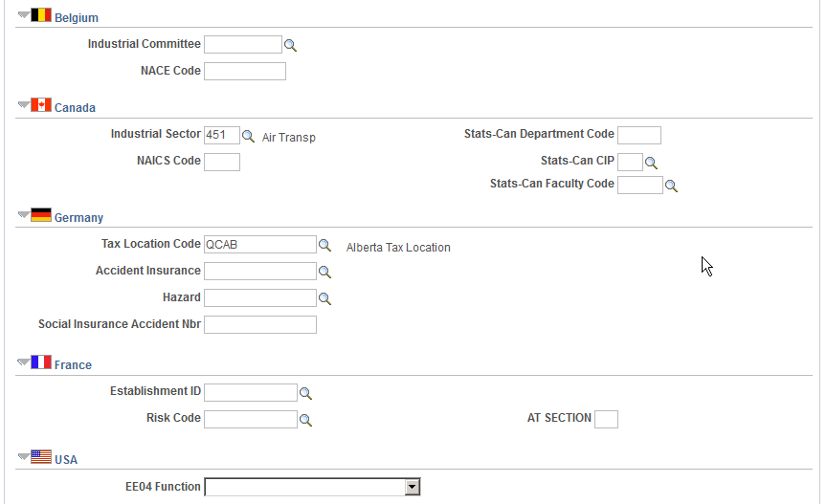
Task: Open Industrial Sector lookup magnifier
Action: pyautogui.click(x=248, y=137)
